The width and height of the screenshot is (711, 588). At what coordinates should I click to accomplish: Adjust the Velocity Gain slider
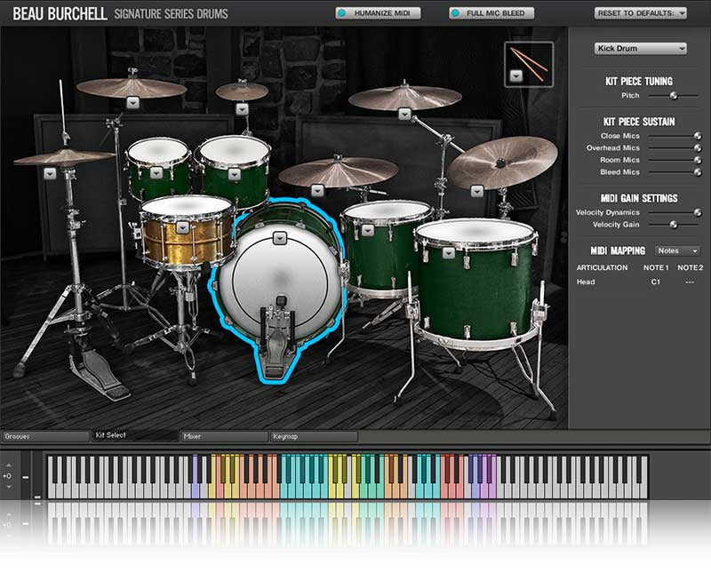pos(674,225)
